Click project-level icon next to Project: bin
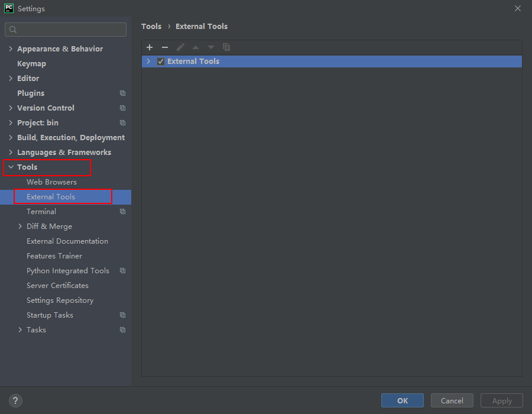This screenshot has height=414, width=532. (123, 123)
